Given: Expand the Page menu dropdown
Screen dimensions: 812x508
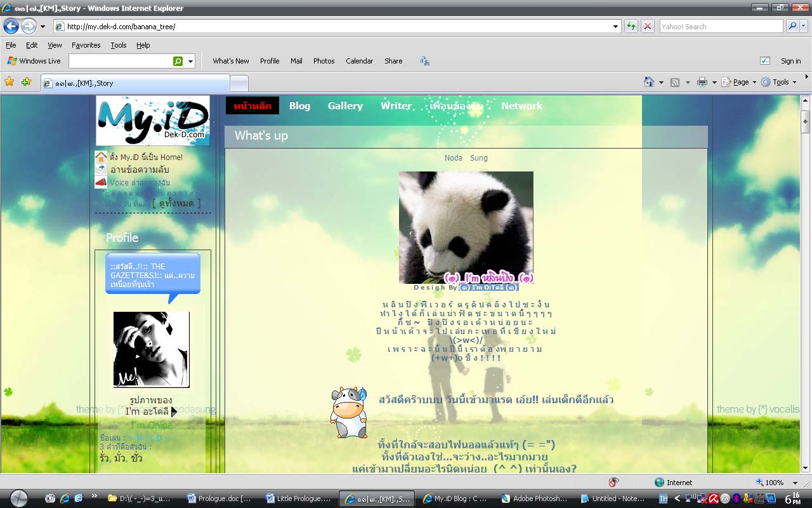Looking at the screenshot, I should click(754, 82).
